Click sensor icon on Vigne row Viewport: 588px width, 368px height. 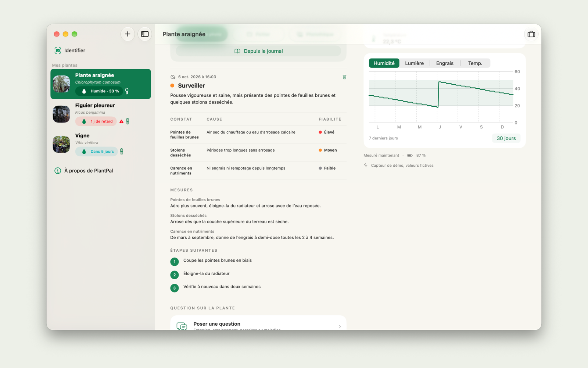point(122,152)
